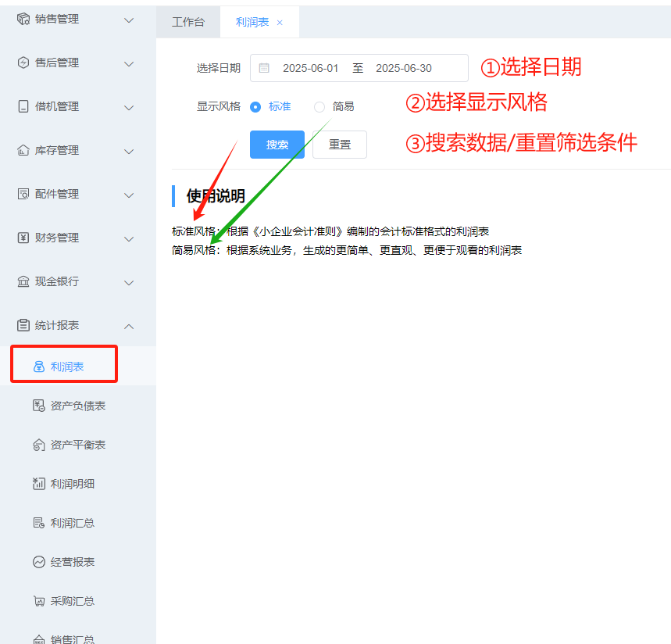Click the 资产负债表 icon
671x644 pixels.
39,406
